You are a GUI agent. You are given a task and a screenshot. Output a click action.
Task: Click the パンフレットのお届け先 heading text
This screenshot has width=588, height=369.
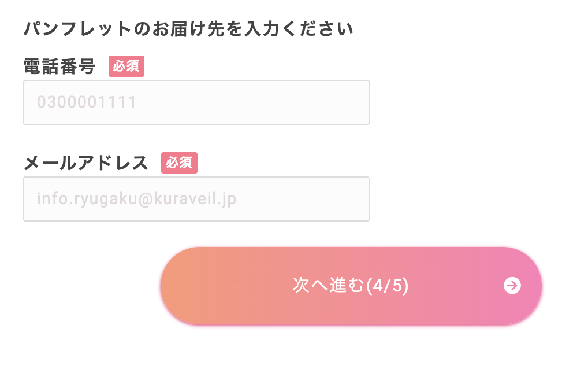[188, 29]
